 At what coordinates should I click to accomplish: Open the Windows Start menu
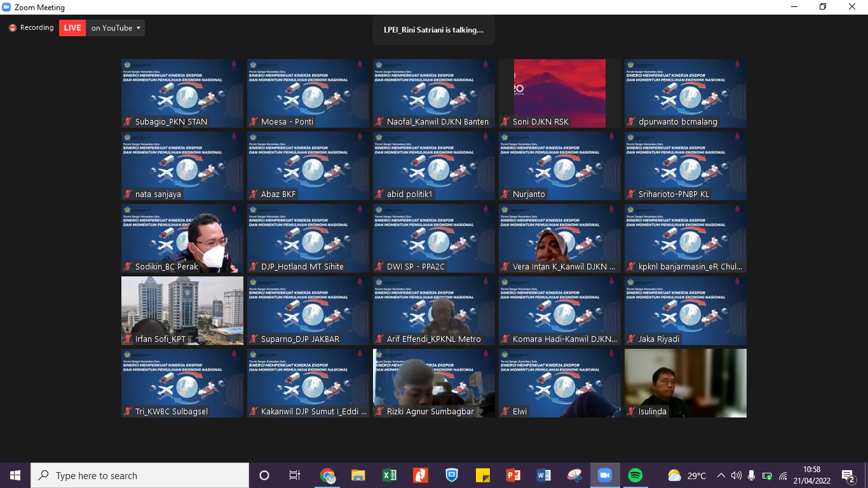point(15,475)
